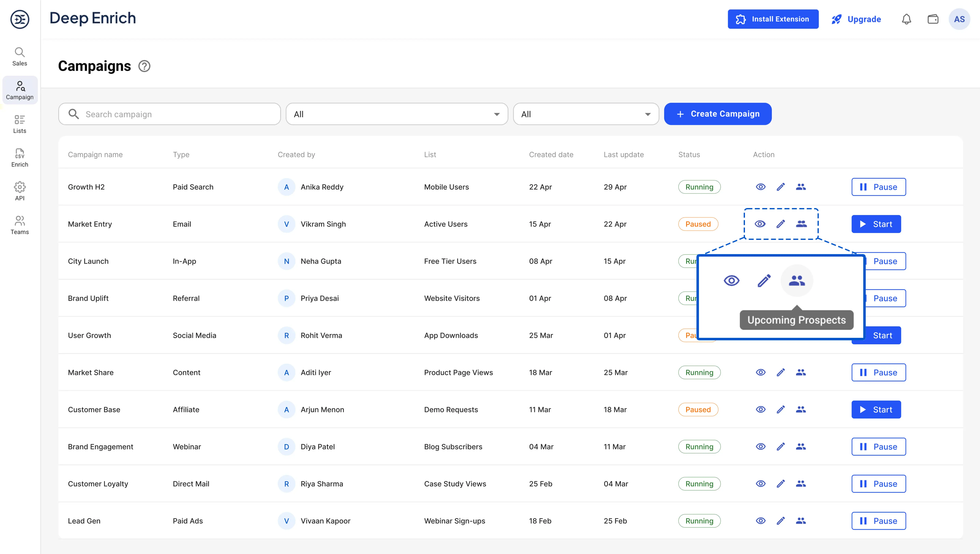This screenshot has height=554, width=980.
Task: Open the wallet icon
Action: (x=933, y=19)
